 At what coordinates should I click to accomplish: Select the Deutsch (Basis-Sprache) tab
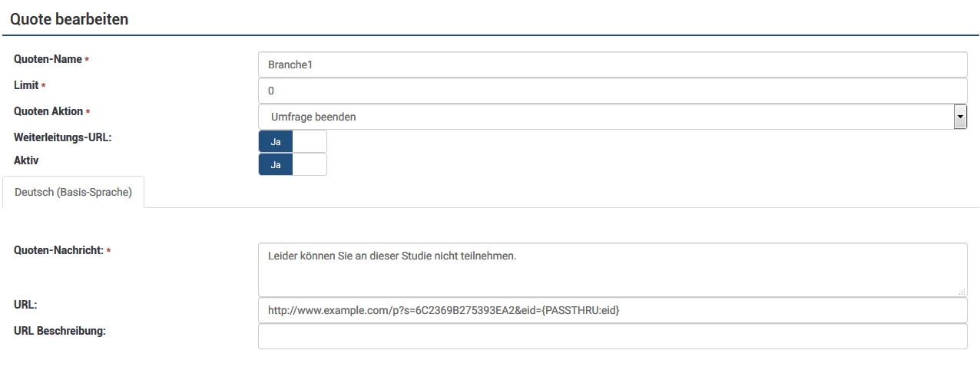73,192
